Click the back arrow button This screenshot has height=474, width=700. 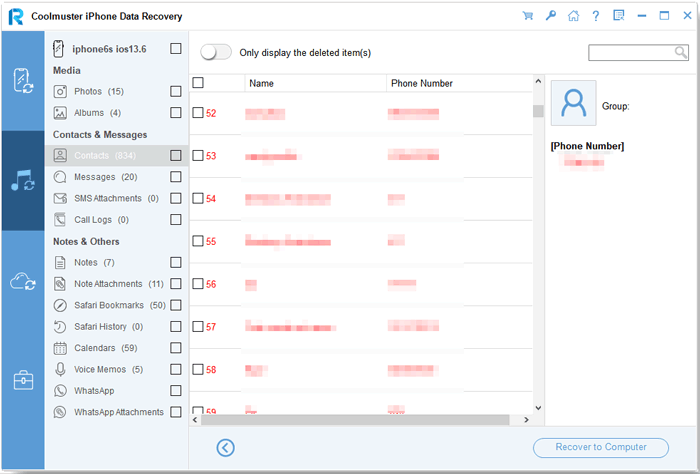[x=225, y=447]
